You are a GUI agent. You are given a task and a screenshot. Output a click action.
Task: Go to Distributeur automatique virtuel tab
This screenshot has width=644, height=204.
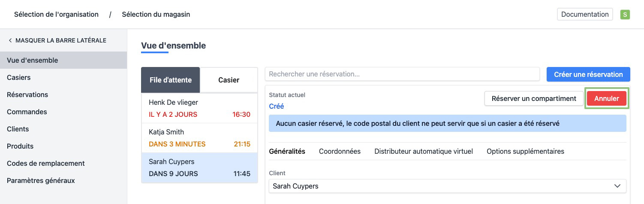[x=423, y=151]
